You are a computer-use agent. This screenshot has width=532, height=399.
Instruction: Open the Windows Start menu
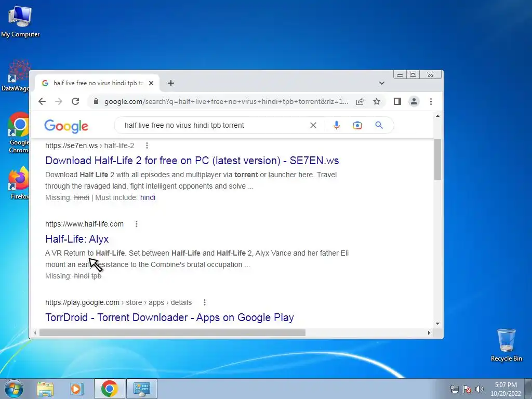(14, 389)
